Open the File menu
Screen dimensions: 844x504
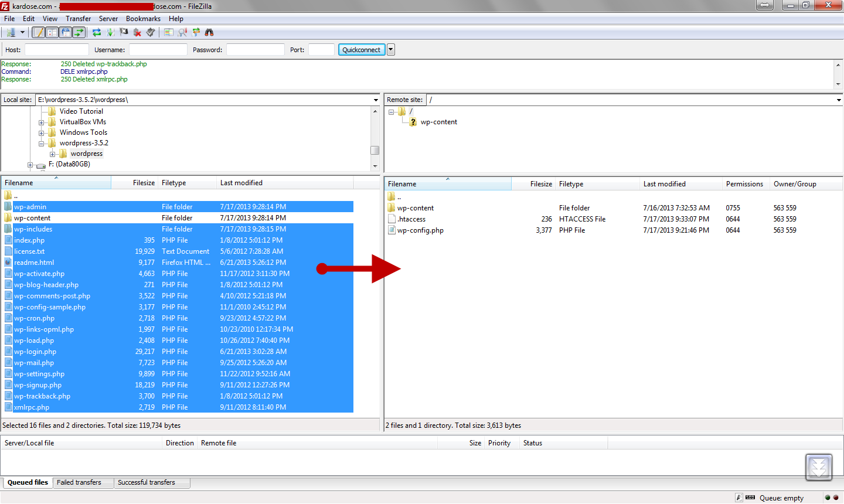9,19
